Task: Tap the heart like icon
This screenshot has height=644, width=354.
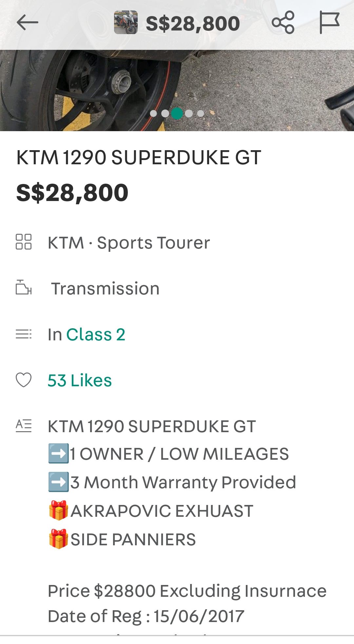Action: [24, 380]
